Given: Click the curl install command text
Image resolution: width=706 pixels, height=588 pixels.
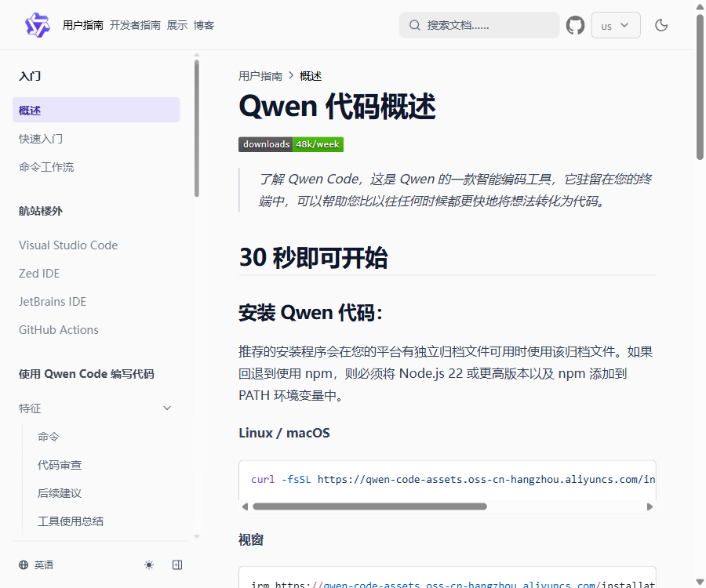Looking at the screenshot, I should tap(453, 480).
